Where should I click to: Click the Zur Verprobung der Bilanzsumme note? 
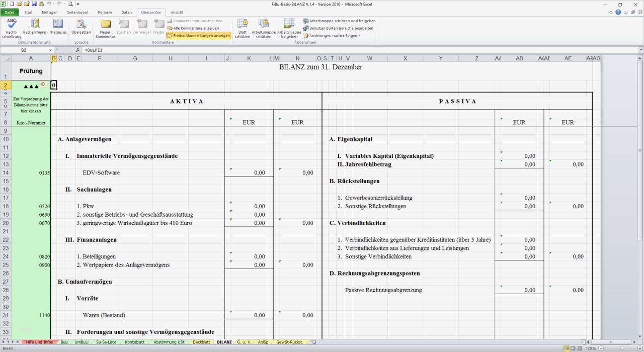point(31,105)
